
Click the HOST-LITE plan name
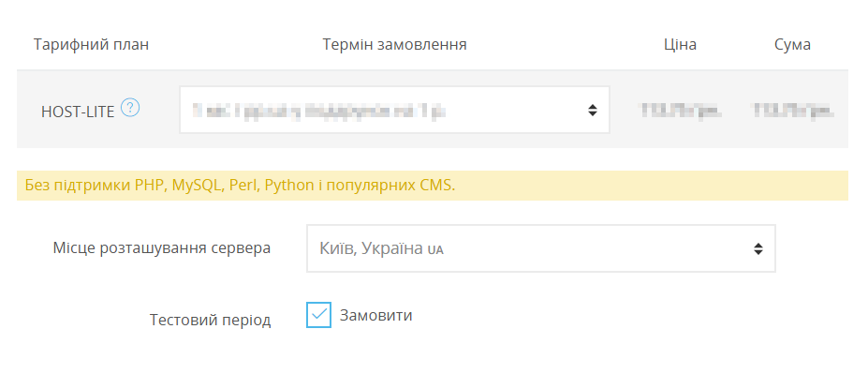pos(78,112)
